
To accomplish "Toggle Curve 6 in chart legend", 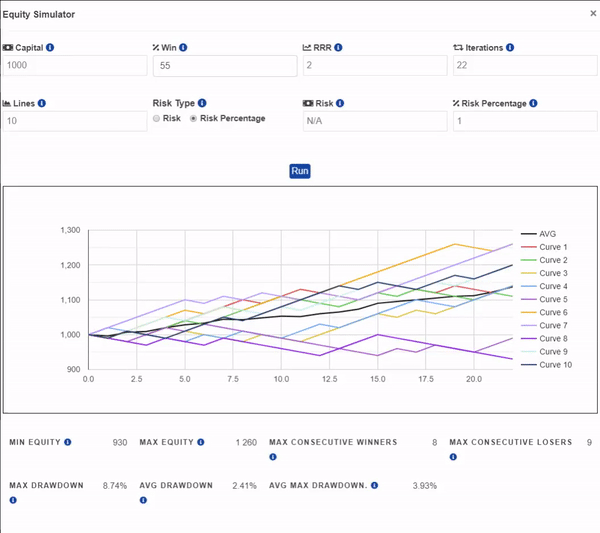I will pyautogui.click(x=553, y=312).
